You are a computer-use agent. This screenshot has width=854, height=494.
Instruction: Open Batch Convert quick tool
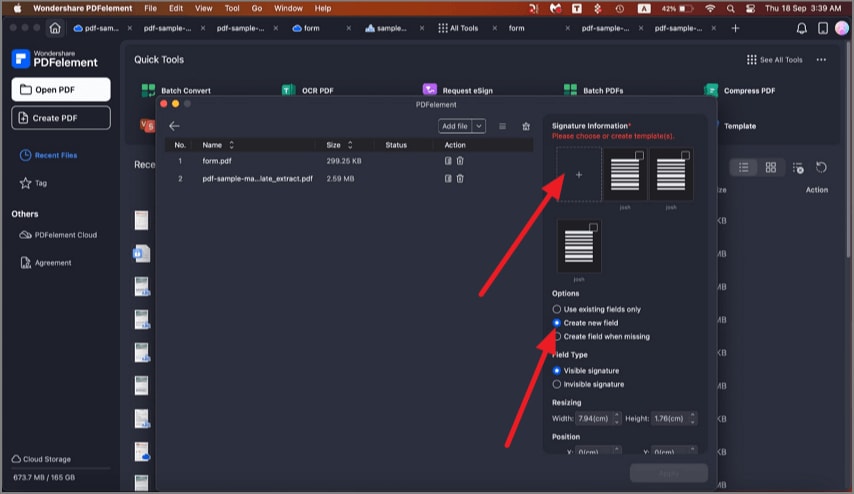click(x=176, y=90)
